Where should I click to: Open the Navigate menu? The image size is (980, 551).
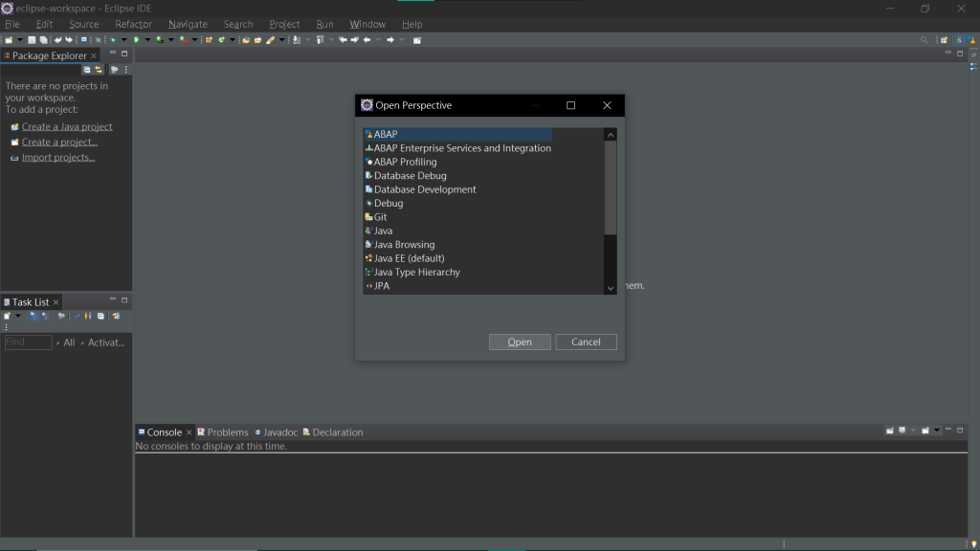pos(188,24)
